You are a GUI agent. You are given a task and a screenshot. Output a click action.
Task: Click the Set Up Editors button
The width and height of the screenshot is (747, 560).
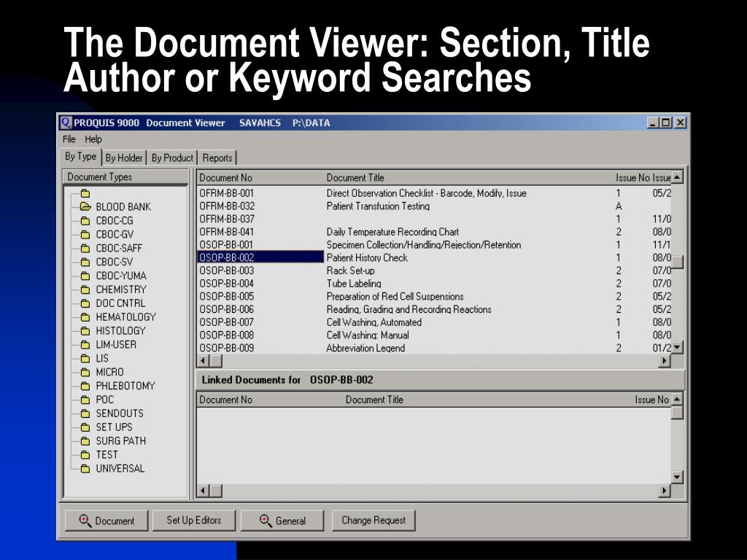pyautogui.click(x=194, y=521)
